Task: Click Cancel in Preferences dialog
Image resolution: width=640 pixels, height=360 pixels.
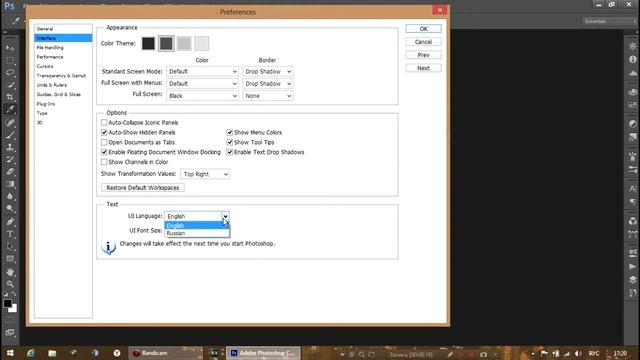Action: 423,42
